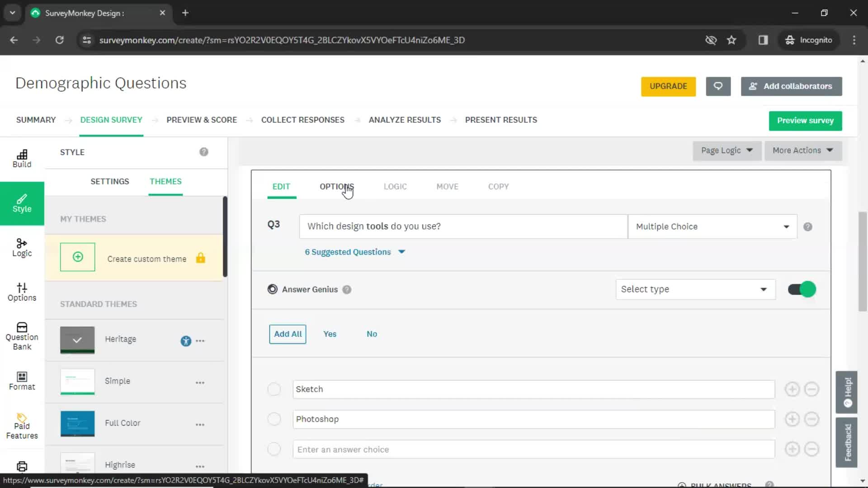
Task: Remove the empty answer choice row
Action: pos(811,449)
